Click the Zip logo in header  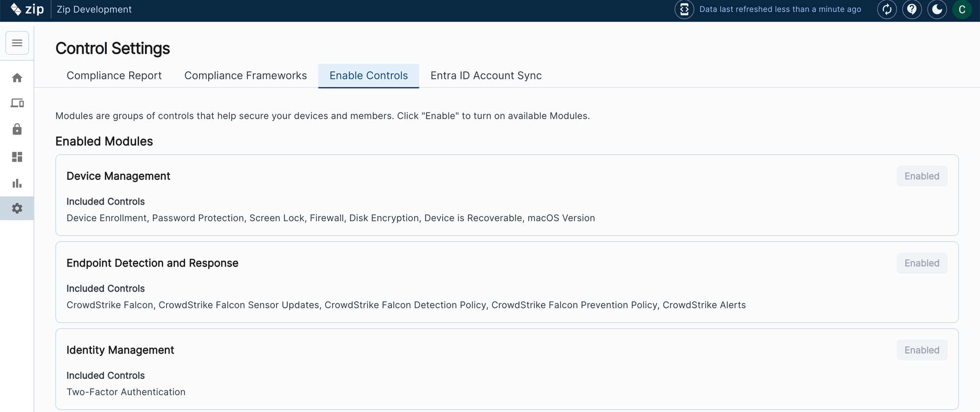pyautogui.click(x=27, y=10)
